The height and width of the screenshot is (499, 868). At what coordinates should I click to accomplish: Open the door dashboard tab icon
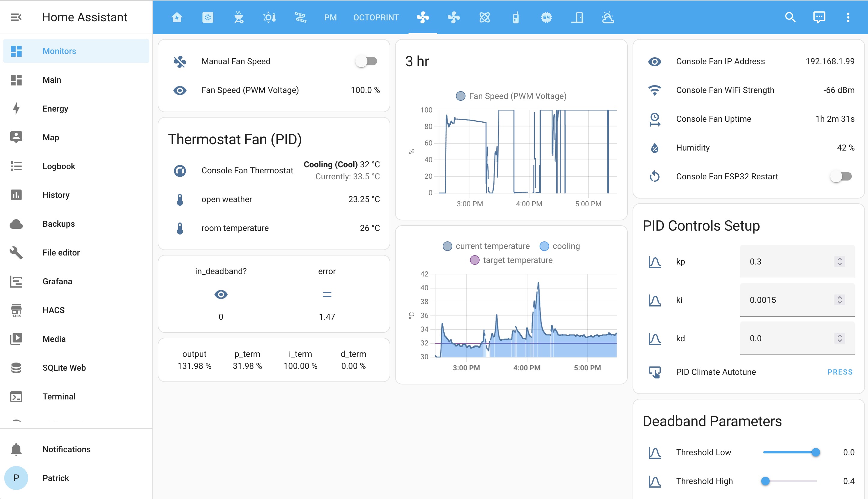point(577,17)
